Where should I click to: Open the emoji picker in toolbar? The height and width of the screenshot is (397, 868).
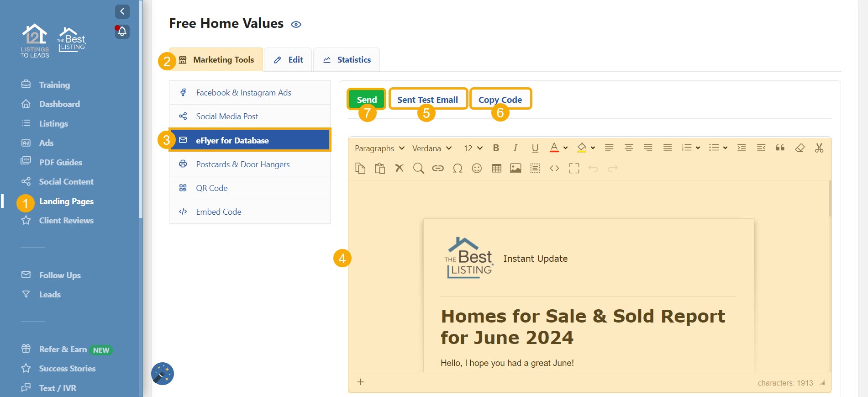click(x=477, y=169)
